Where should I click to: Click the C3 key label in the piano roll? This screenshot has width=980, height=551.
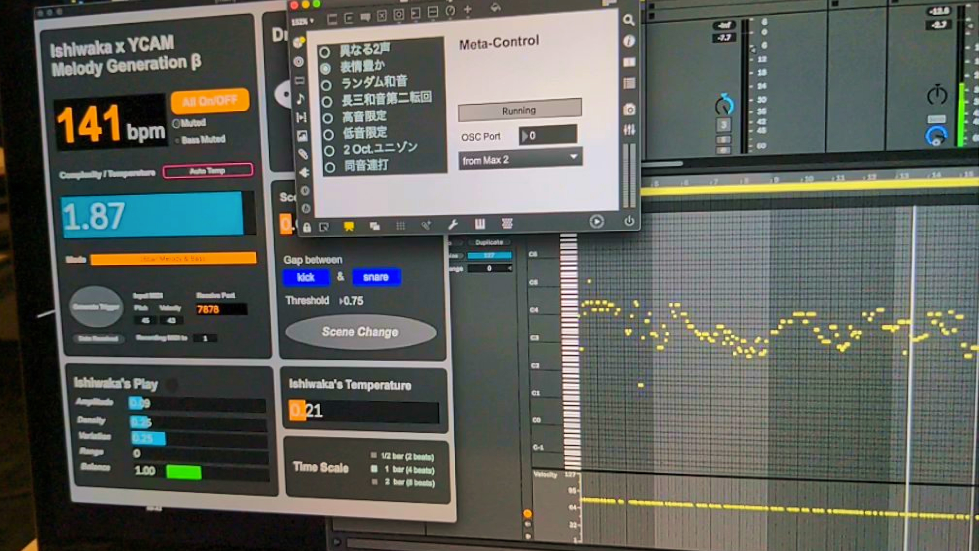[534, 338]
